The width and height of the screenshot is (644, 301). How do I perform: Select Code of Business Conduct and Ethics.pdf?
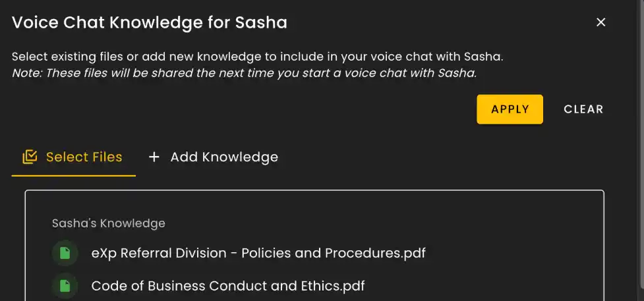228,286
